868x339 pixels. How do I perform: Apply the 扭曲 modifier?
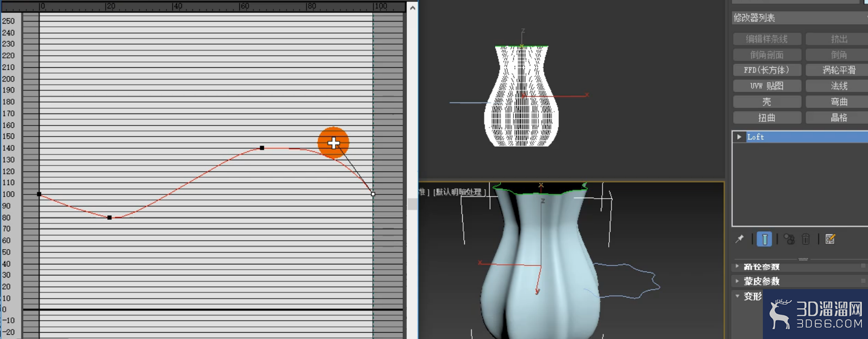pos(767,118)
